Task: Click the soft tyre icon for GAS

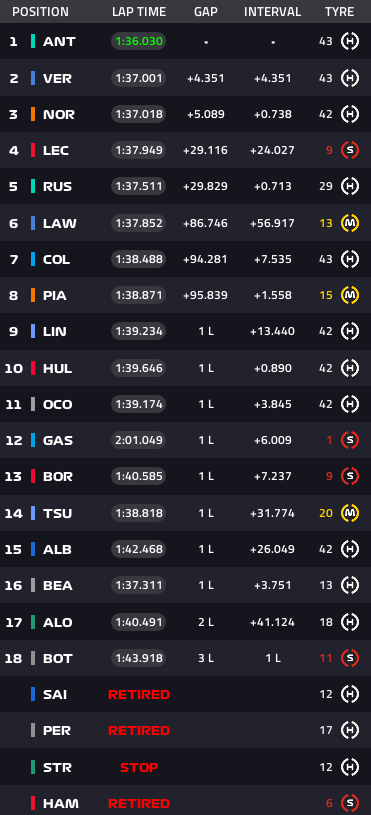Action: [x=350, y=440]
